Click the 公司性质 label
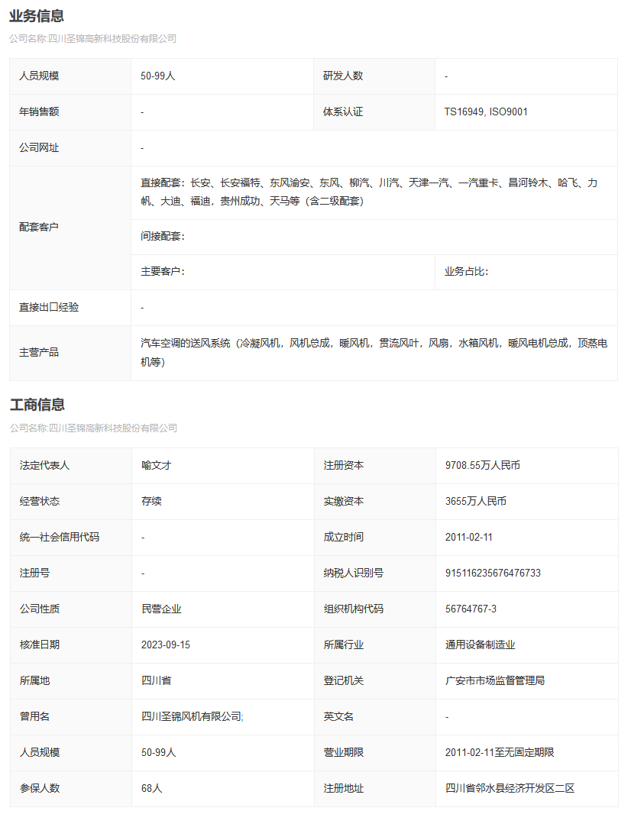Screen dimensions: 631x840 click(x=40, y=609)
